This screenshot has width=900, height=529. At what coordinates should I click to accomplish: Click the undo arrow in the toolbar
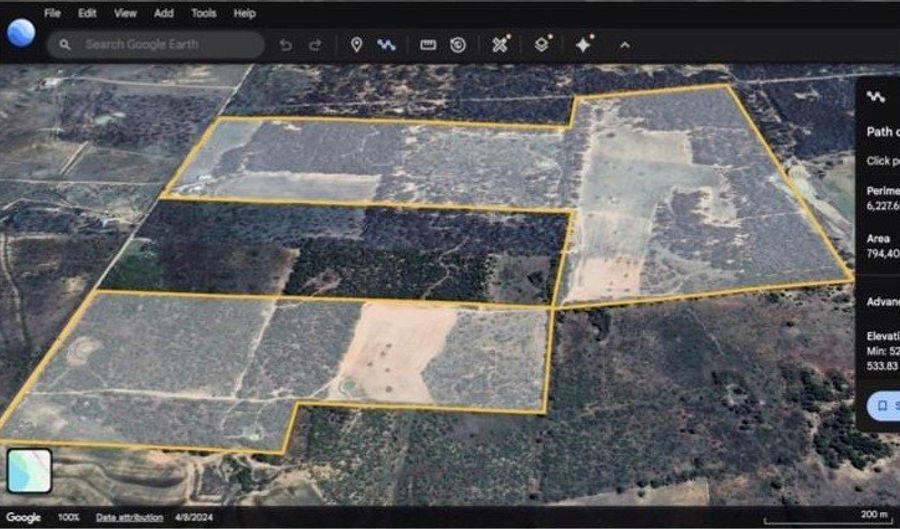click(286, 45)
